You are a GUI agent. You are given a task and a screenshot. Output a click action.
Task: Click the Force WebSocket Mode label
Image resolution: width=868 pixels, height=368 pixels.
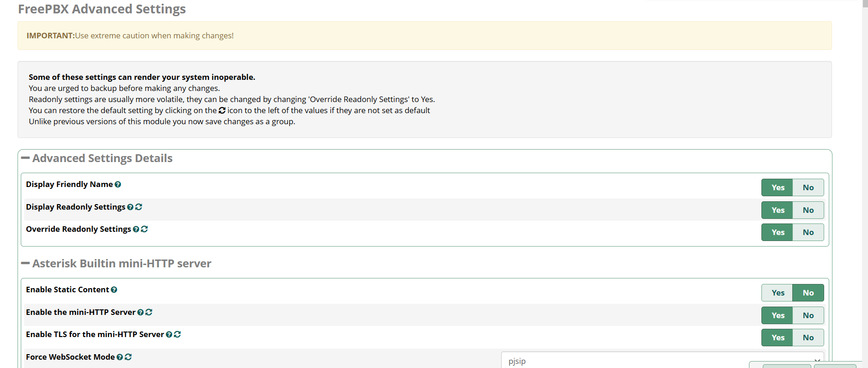click(x=70, y=357)
